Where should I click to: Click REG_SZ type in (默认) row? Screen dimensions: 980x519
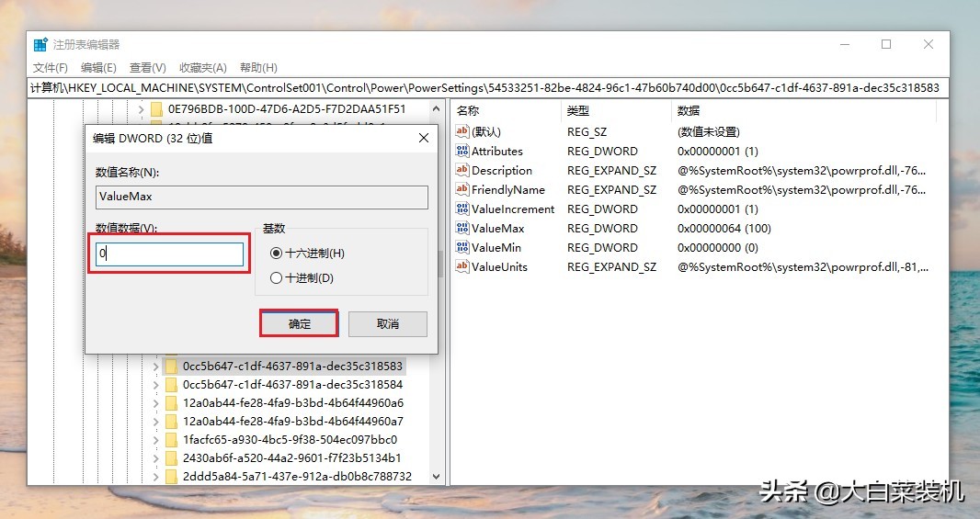587,131
